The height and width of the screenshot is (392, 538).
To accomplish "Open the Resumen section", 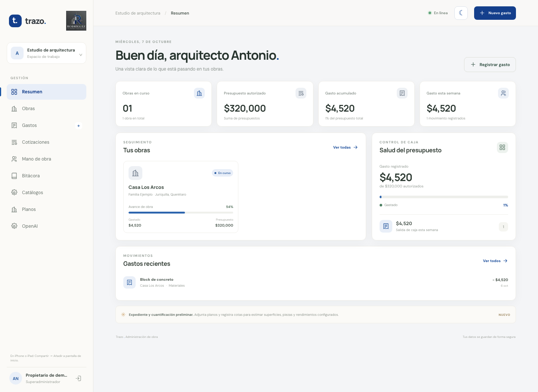I will [x=46, y=92].
